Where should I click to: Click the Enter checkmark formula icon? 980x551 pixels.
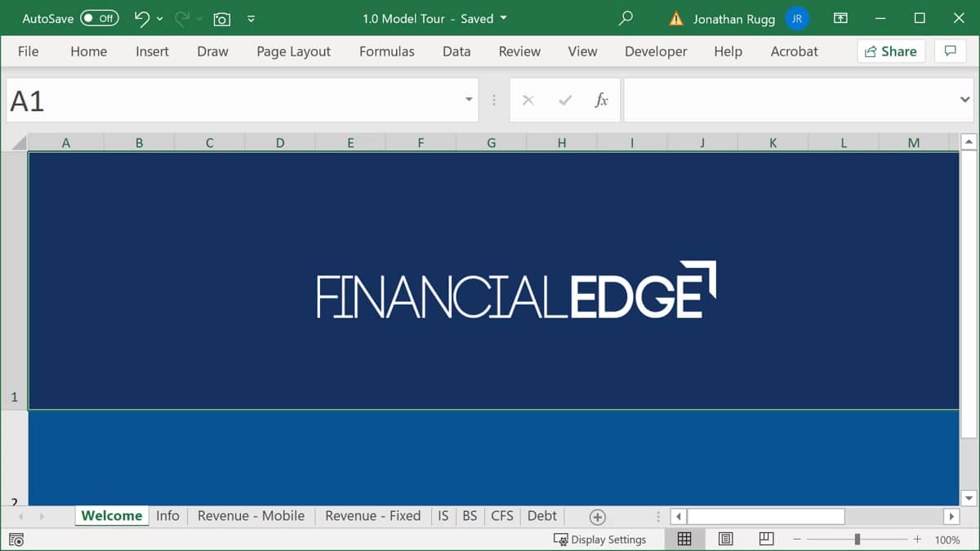[x=565, y=100]
